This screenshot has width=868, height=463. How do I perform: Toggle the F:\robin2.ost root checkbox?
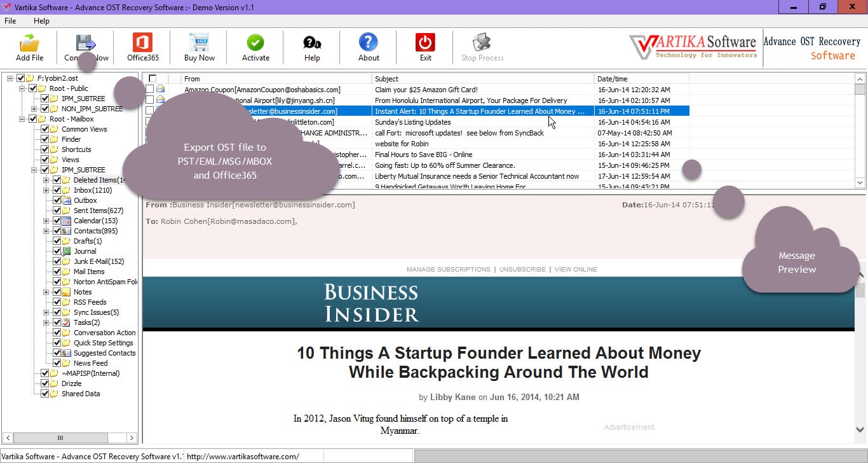[21, 78]
